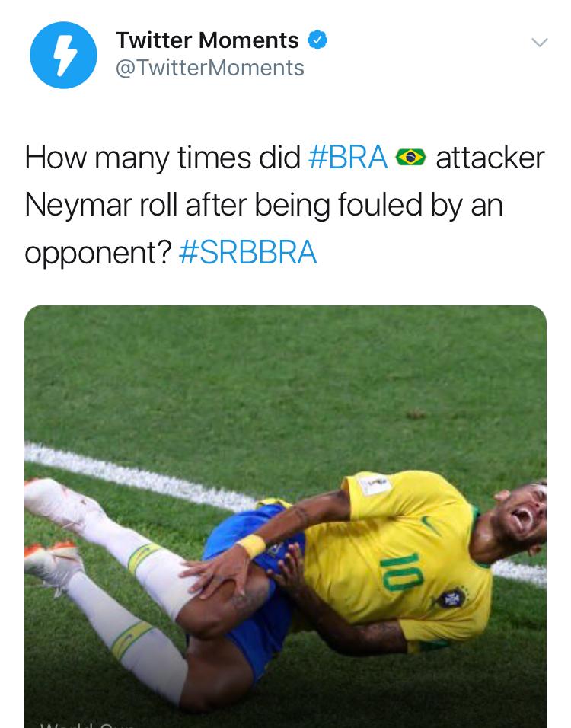Click the Brazil flag emoji
This screenshot has width=571, height=728.
click(411, 157)
